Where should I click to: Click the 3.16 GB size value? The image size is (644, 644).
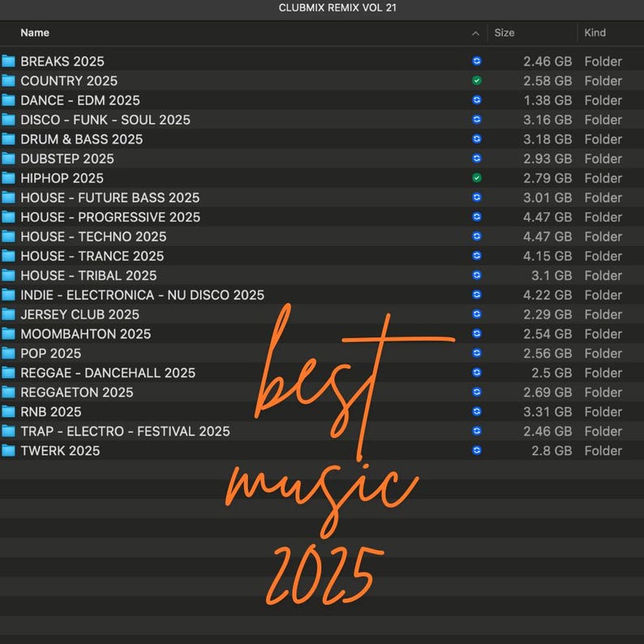547,119
